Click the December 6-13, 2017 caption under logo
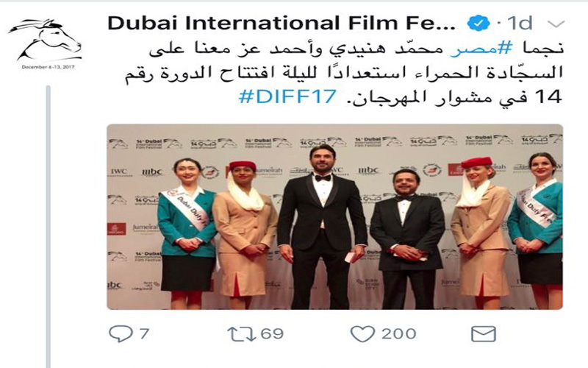Image resolution: width=588 pixels, height=368 pixels. coord(48,67)
